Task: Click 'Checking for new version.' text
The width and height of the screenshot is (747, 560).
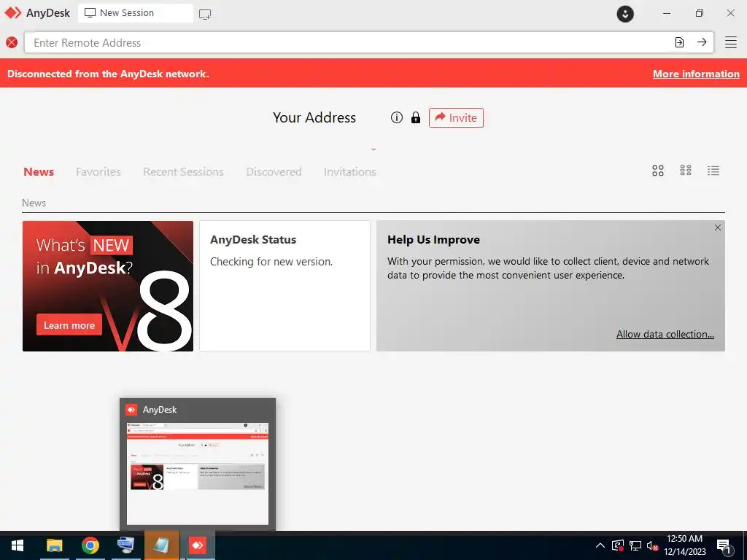Action: click(271, 262)
